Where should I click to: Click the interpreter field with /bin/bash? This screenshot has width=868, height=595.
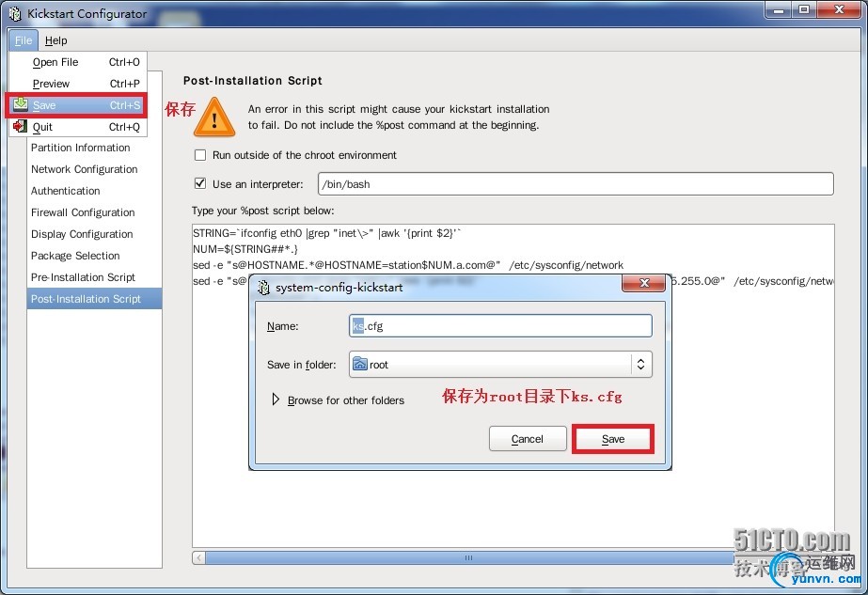(576, 183)
